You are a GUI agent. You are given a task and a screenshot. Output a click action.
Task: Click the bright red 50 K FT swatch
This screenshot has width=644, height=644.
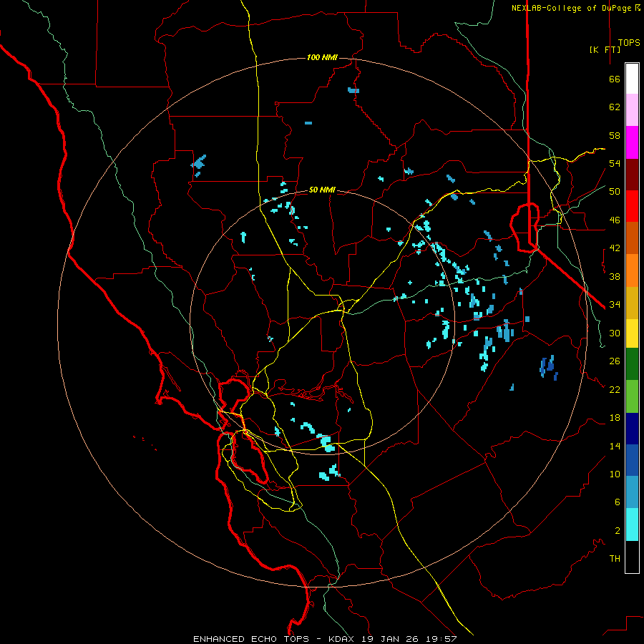point(632,206)
